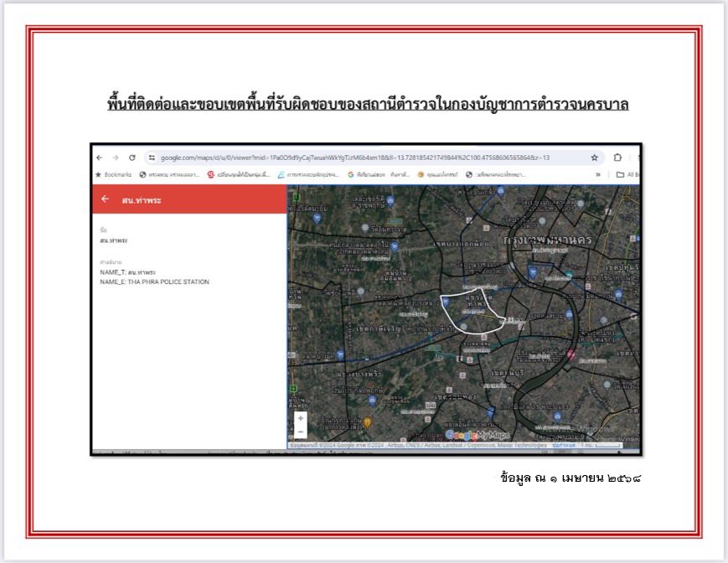The width and height of the screenshot is (728, 563).
Task: Go back using the arrow beside สน.ท่าพระ
Action: coord(105,199)
